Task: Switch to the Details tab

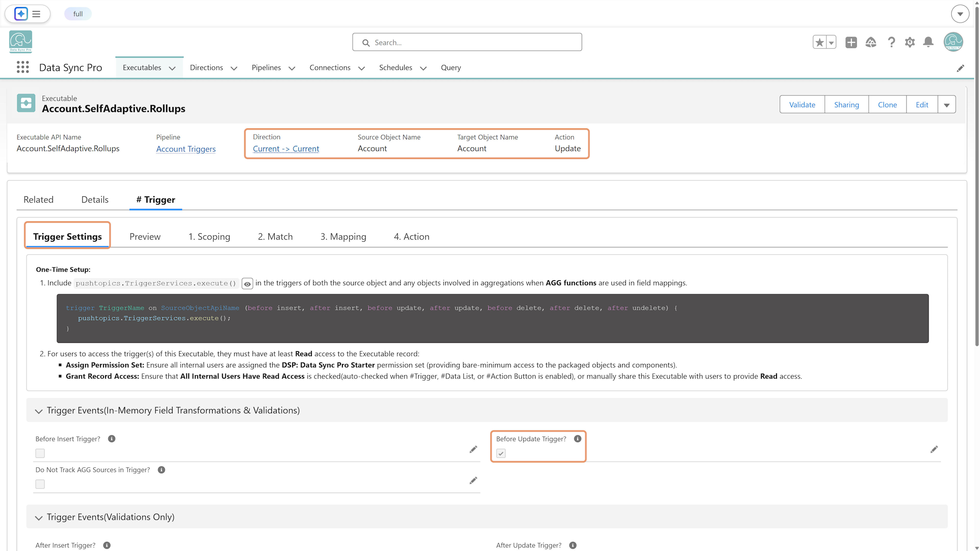Action: (95, 199)
